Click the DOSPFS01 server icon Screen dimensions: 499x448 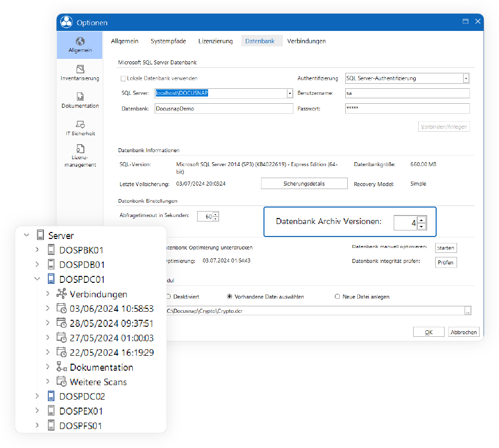51,425
